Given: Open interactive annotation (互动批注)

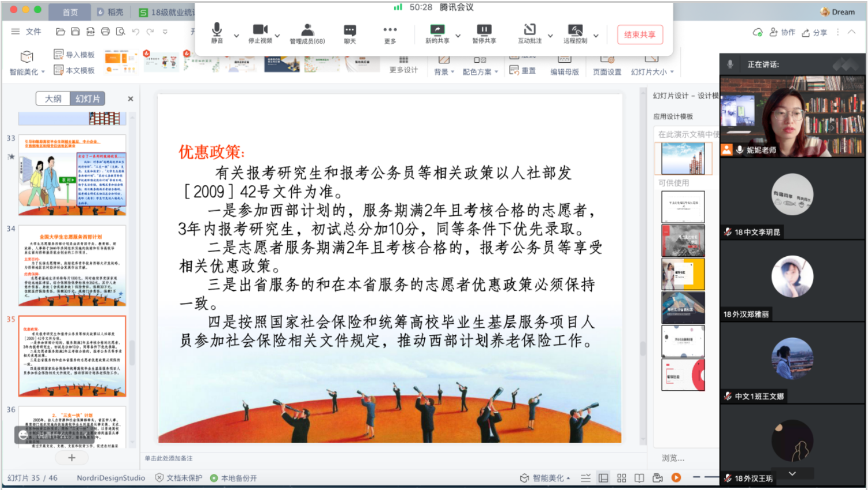Looking at the screenshot, I should (x=530, y=33).
